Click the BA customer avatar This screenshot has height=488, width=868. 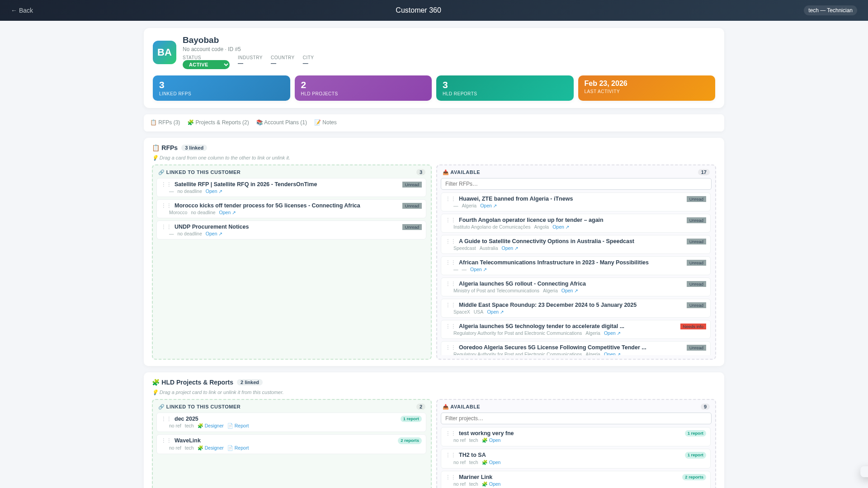click(165, 52)
